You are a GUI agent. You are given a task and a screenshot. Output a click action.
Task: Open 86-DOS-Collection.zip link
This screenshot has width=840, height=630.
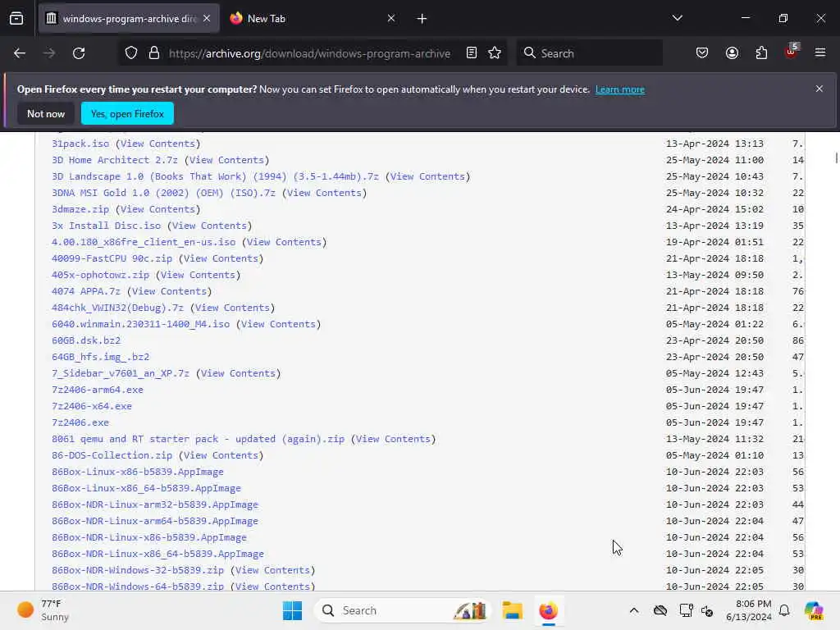click(x=112, y=455)
